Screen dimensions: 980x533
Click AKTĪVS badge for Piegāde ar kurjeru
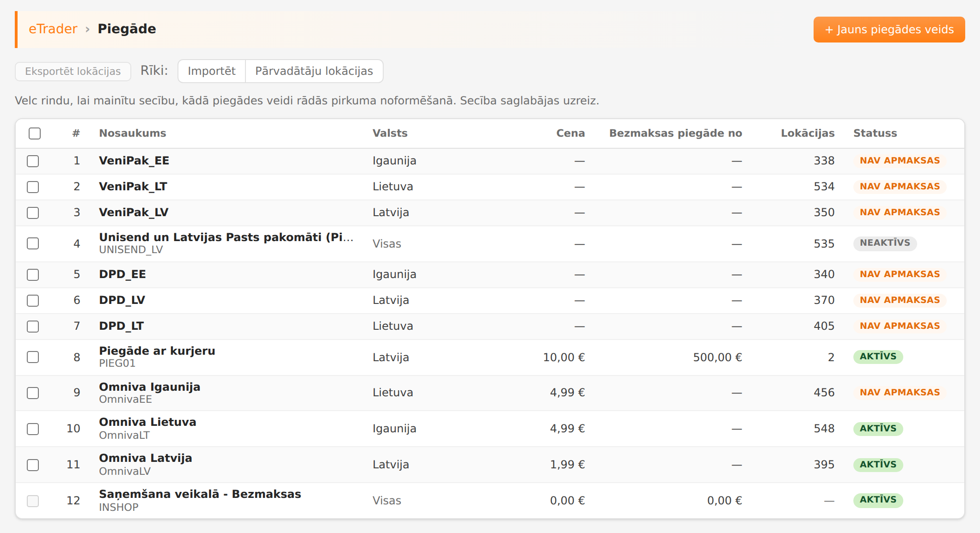pyautogui.click(x=878, y=357)
